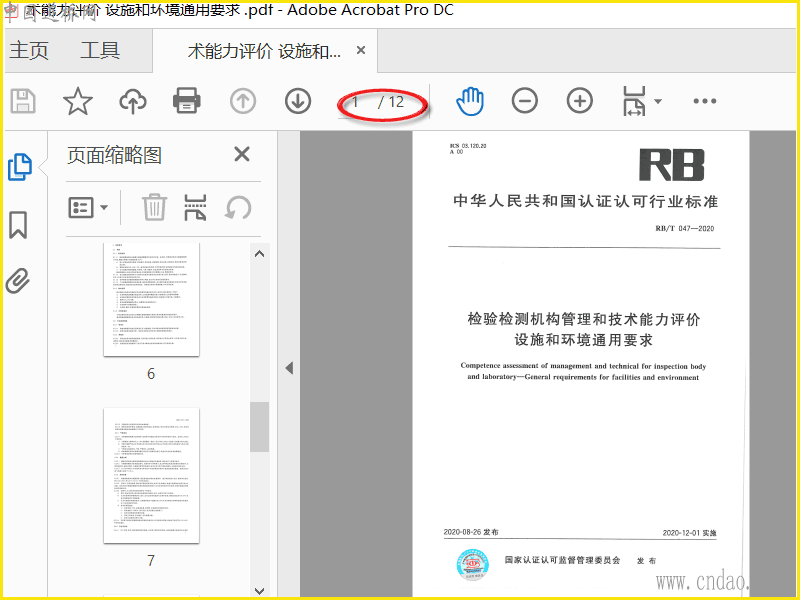The height and width of the screenshot is (600, 800).
Task: Click thumbnail panel scroll down arrow
Action: tap(259, 591)
